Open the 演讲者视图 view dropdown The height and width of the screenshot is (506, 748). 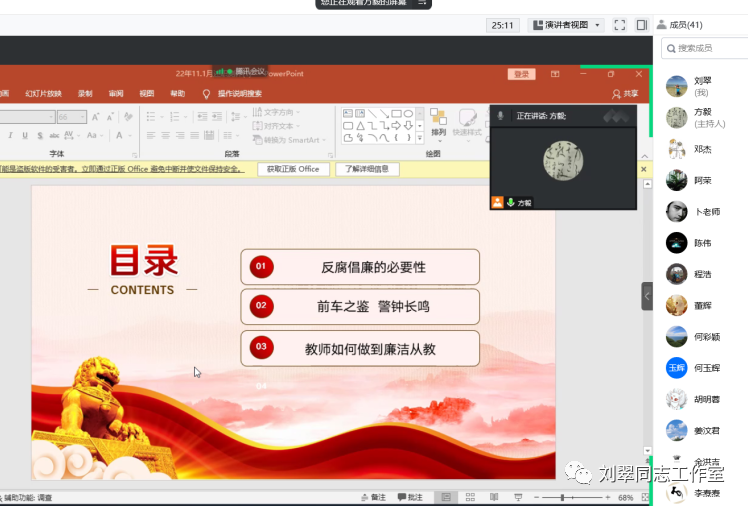(x=566, y=25)
